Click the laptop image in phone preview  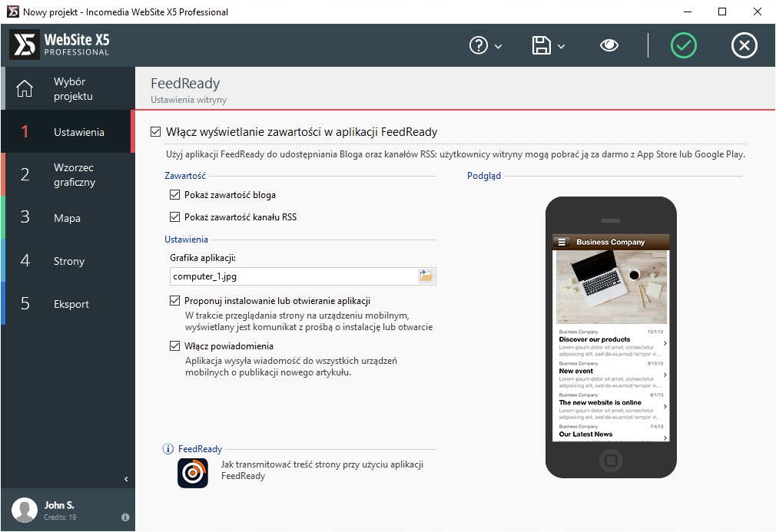612,286
